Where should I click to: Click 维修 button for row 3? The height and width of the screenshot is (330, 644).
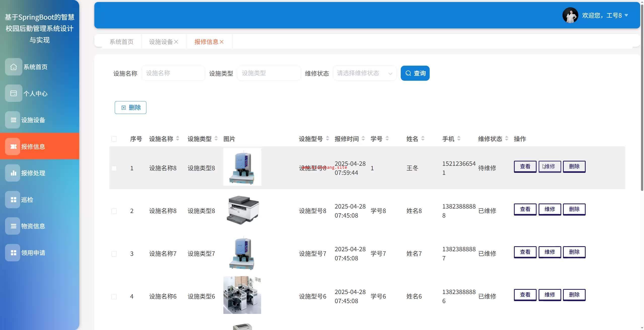click(549, 252)
